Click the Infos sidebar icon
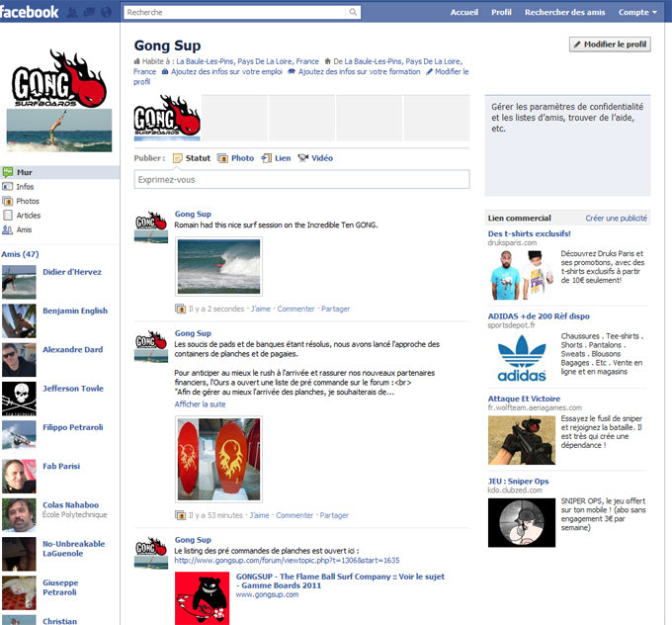This screenshot has width=672, height=625. [8, 187]
